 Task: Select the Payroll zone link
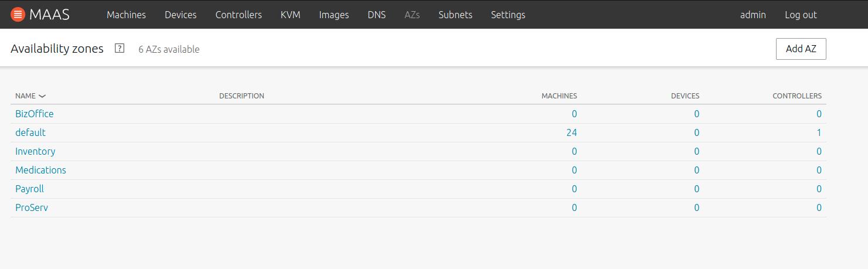29,189
